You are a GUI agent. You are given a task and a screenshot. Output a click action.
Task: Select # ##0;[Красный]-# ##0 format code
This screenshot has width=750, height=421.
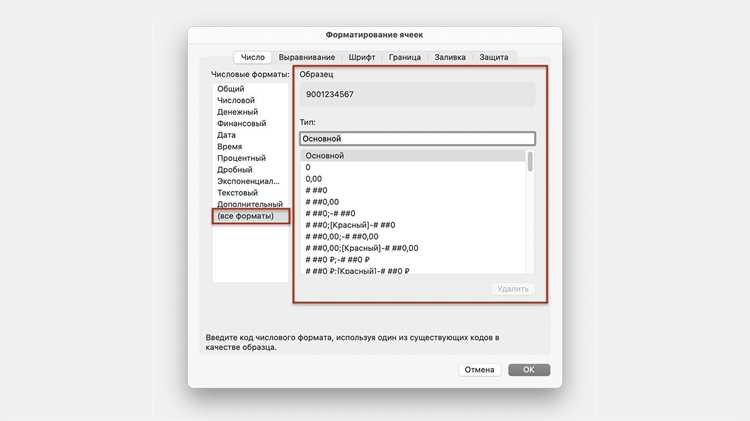[x=413, y=225]
